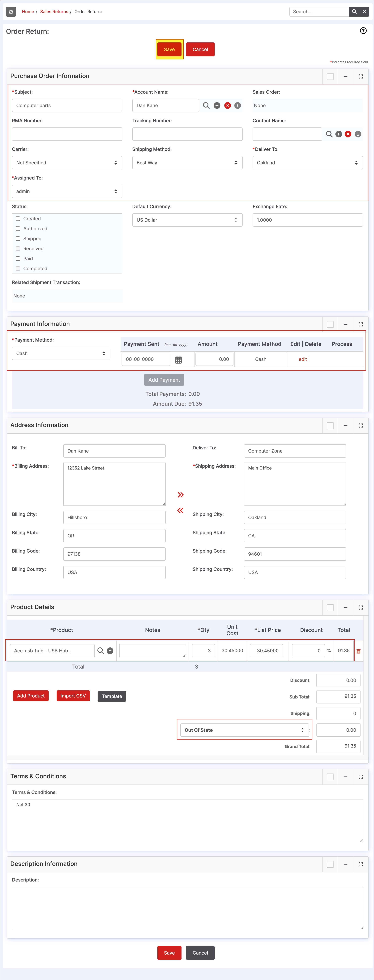Collapse the Description Information panel
The width and height of the screenshot is (374, 980).
pyautogui.click(x=345, y=864)
